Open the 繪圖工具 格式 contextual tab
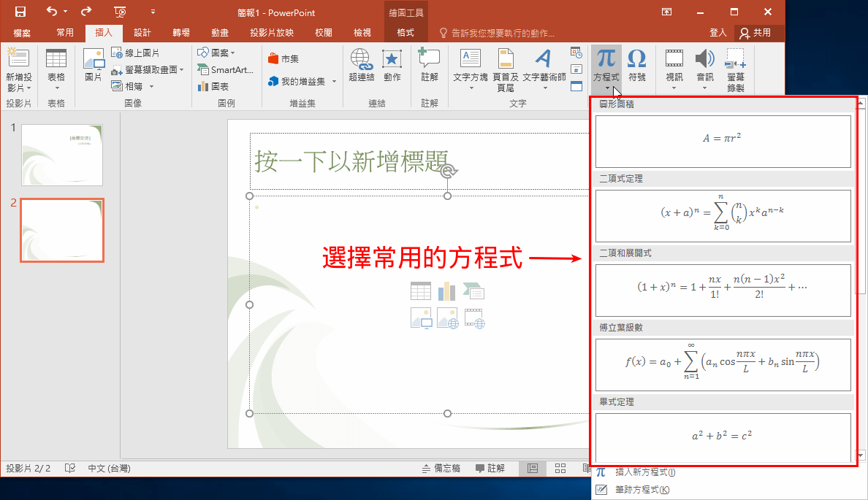 [406, 31]
